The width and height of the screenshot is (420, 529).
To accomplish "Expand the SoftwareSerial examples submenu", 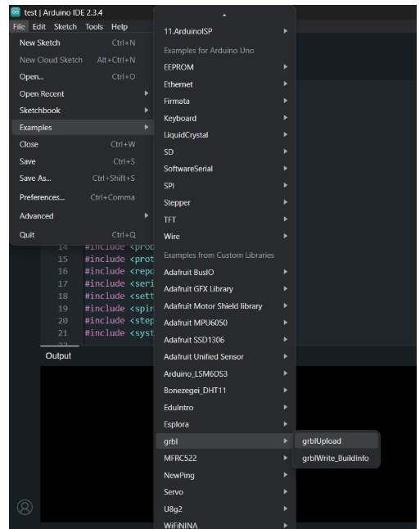I will [224, 169].
